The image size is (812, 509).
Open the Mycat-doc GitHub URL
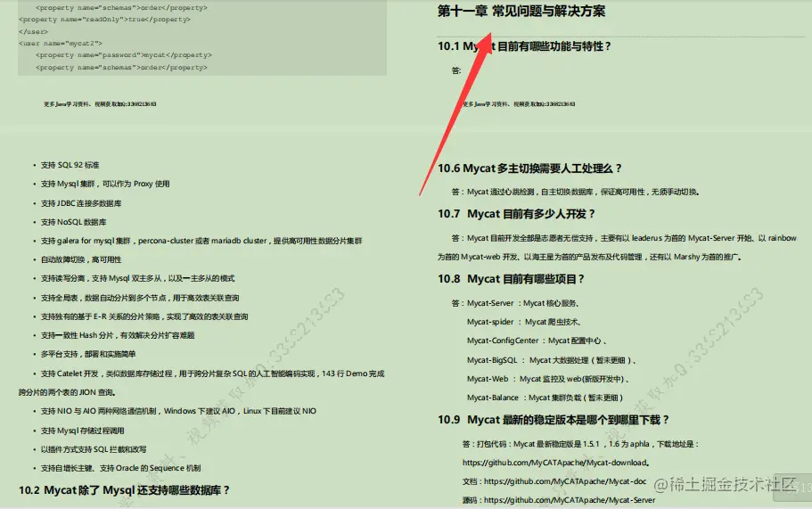click(x=565, y=481)
